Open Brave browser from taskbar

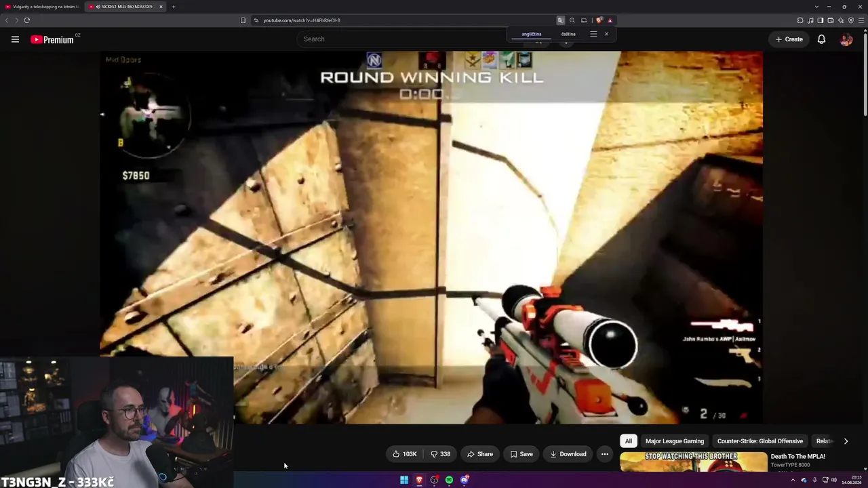point(419,480)
